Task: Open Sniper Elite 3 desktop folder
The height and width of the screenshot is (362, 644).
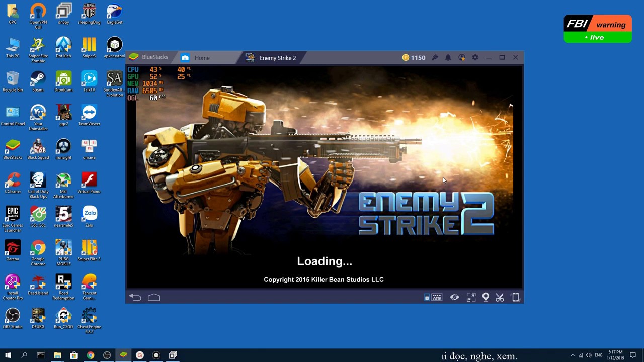Action: coord(89,250)
